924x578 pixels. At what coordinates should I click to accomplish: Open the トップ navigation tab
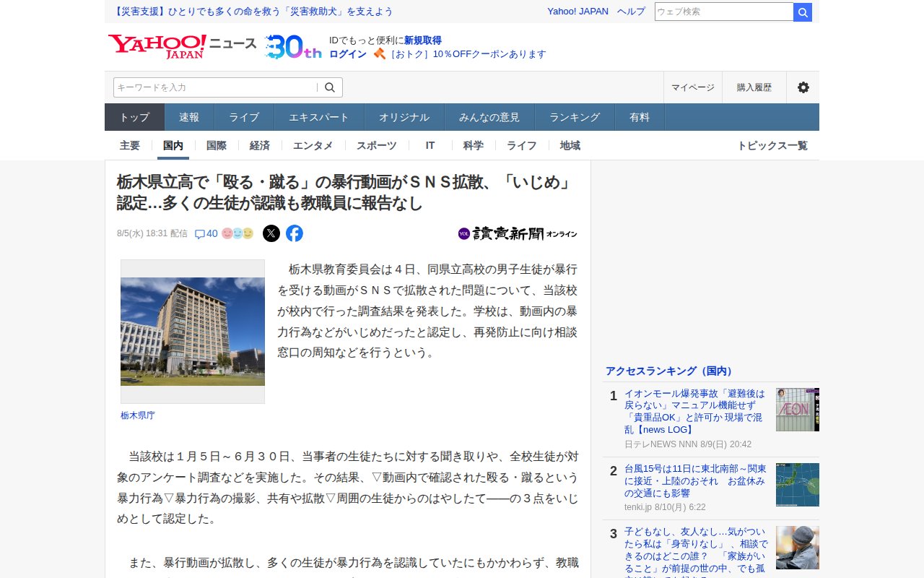[135, 117]
